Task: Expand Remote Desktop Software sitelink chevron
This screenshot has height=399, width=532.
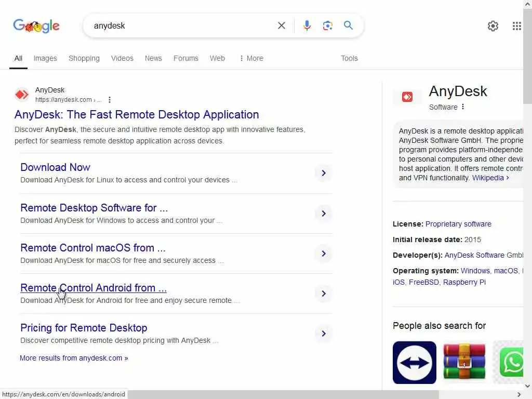Action: [x=324, y=214]
